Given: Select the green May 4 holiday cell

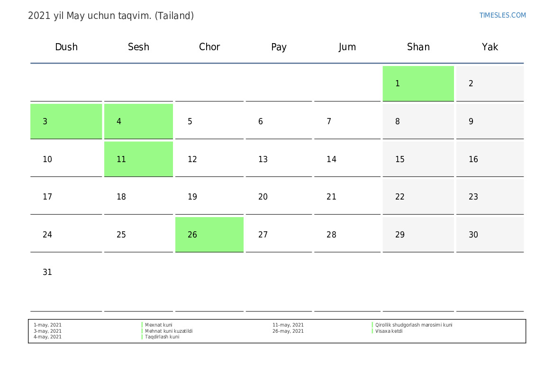Looking at the screenshot, I should (138, 121).
